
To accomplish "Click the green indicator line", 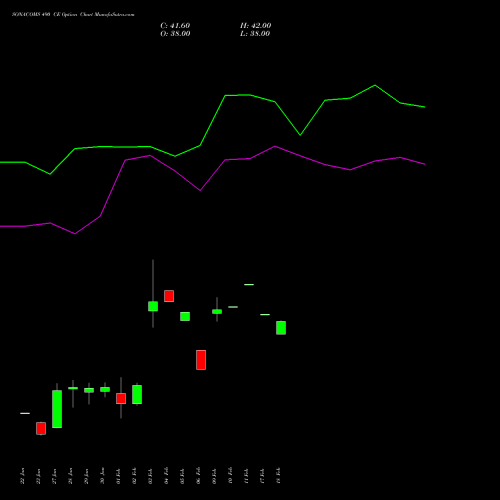I will point(213,120).
